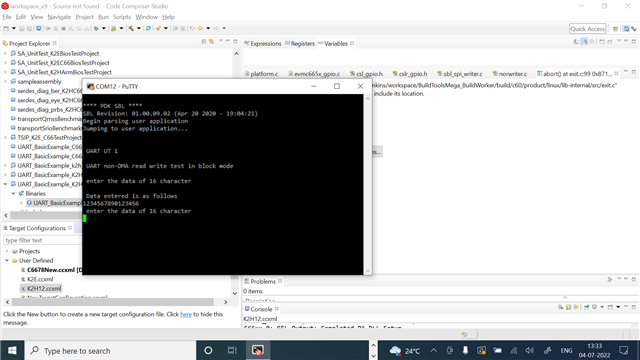This screenshot has height=360, width=640.
Task: Open the New icon dropdown arrow
Action: (x=13, y=29)
